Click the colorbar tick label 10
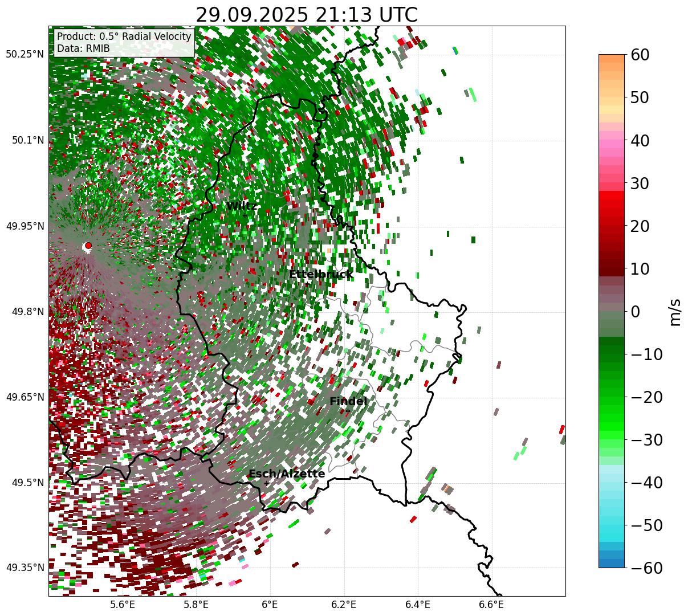This screenshot has height=616, width=688. (x=641, y=269)
